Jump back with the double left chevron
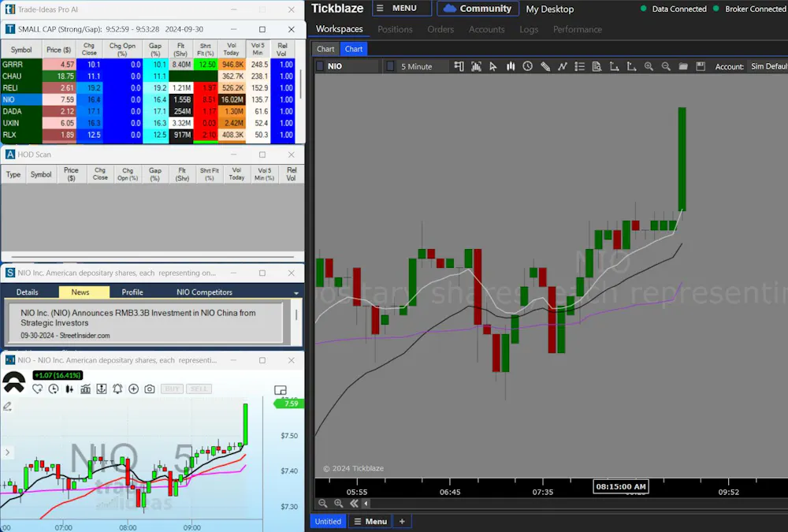788x532 pixels. (355, 504)
